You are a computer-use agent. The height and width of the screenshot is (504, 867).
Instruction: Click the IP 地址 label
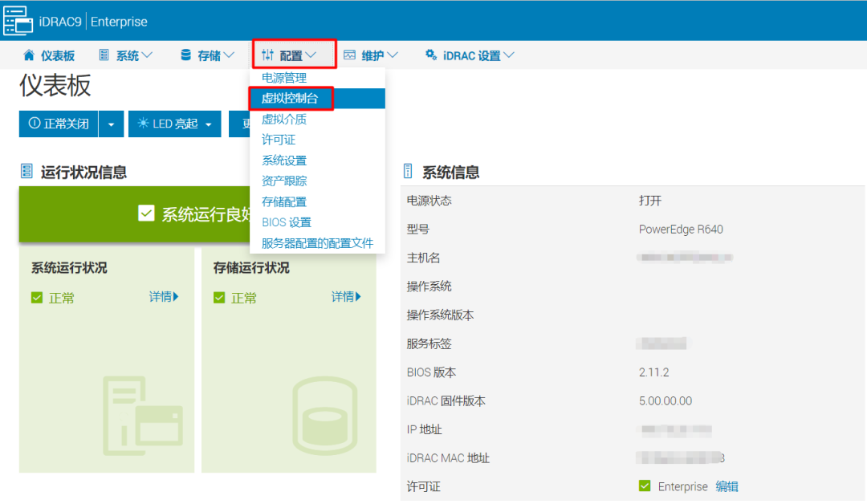(x=424, y=429)
